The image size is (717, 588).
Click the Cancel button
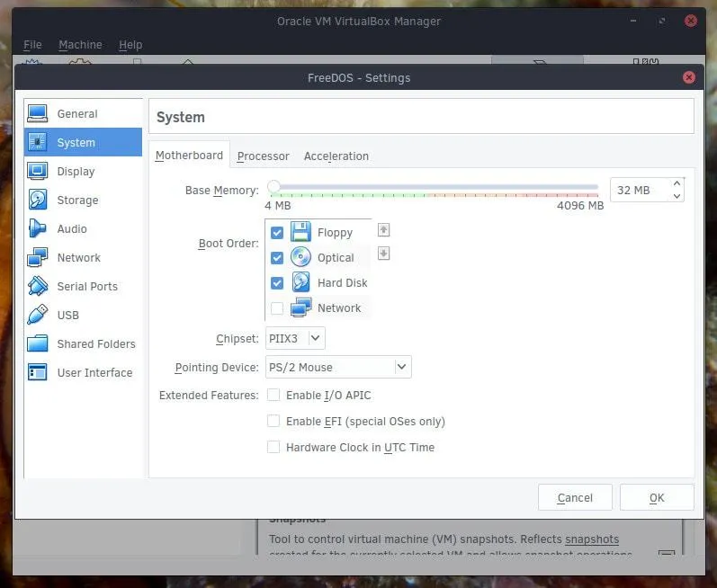575,498
